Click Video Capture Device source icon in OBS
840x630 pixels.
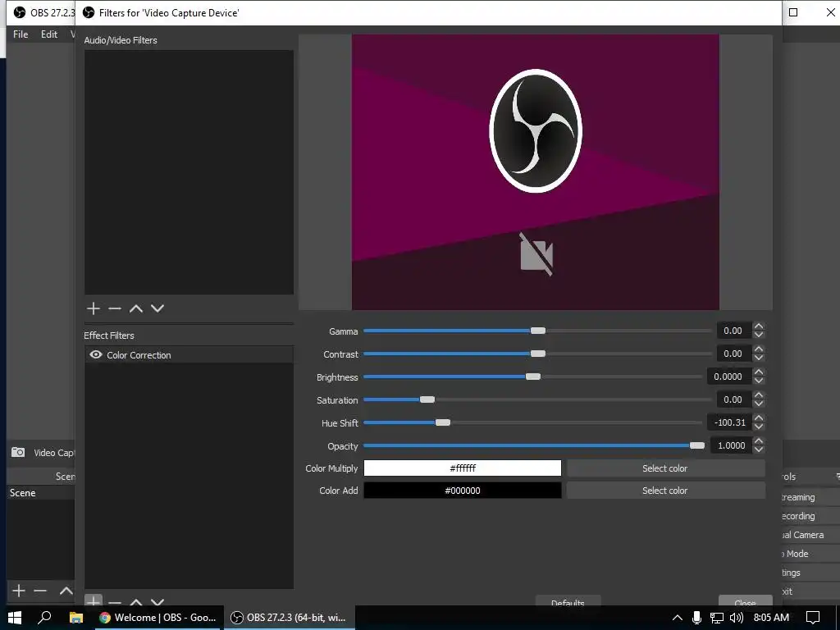click(18, 452)
